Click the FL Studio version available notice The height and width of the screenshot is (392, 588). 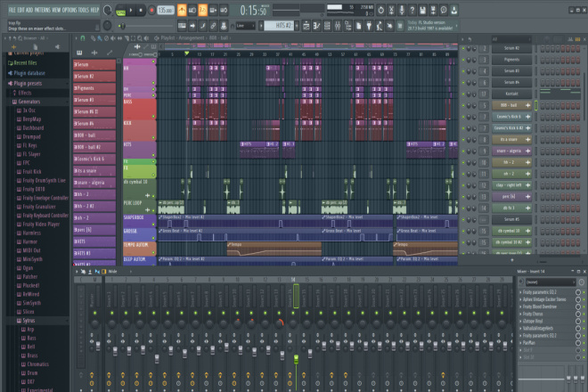coord(430,26)
